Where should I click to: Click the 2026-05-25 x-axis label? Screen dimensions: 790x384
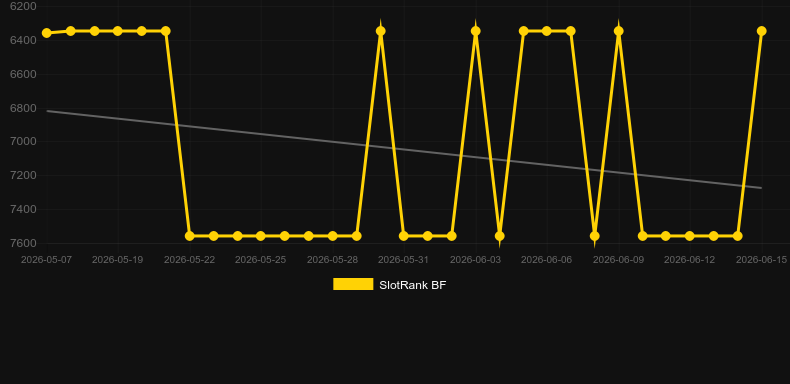[260, 260]
